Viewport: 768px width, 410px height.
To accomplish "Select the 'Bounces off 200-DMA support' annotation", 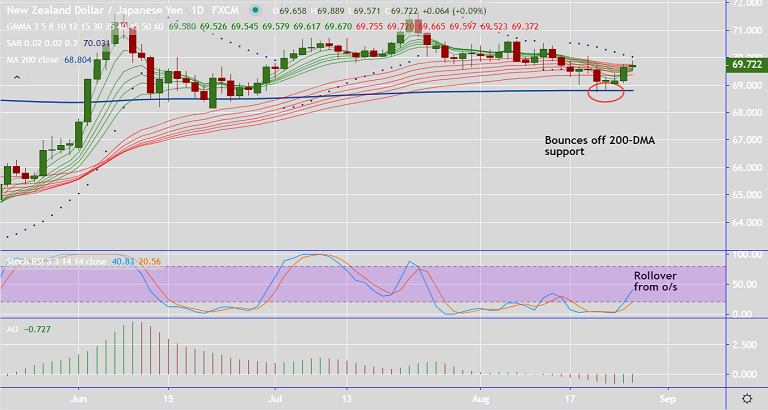I will pyautogui.click(x=600, y=145).
